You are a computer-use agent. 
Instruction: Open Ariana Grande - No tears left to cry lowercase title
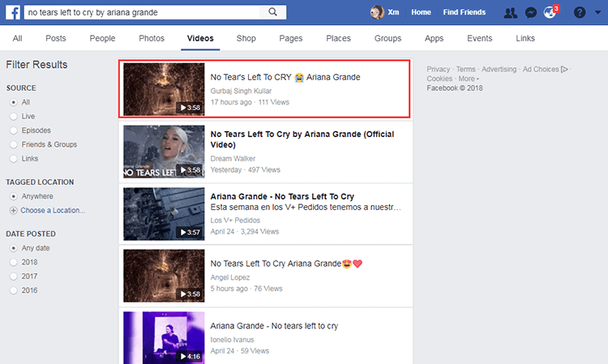coord(274,326)
